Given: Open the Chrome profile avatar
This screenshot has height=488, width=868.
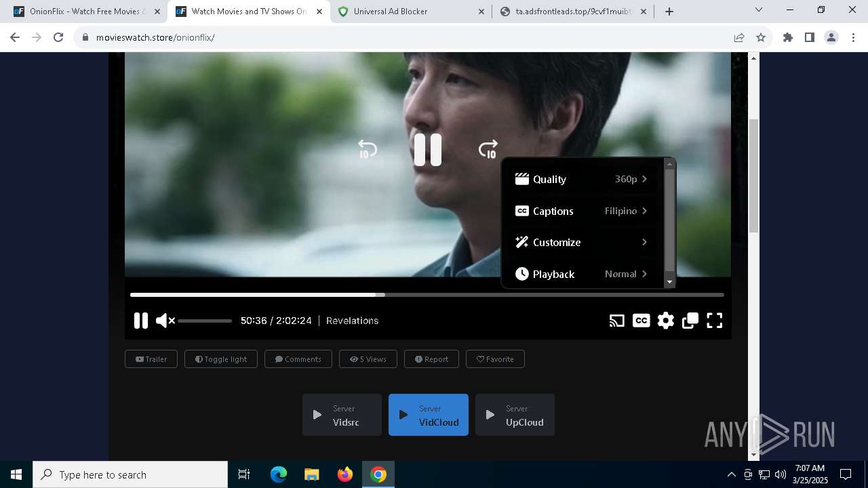Looking at the screenshot, I should click(831, 37).
